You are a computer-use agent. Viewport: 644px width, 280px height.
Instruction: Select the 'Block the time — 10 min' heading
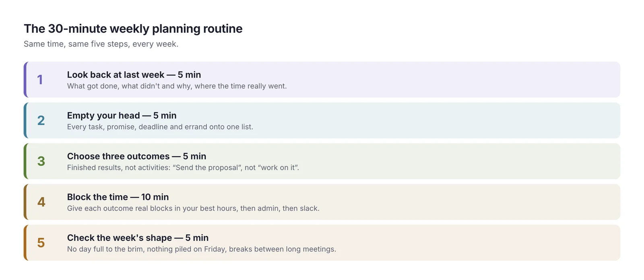tap(118, 197)
